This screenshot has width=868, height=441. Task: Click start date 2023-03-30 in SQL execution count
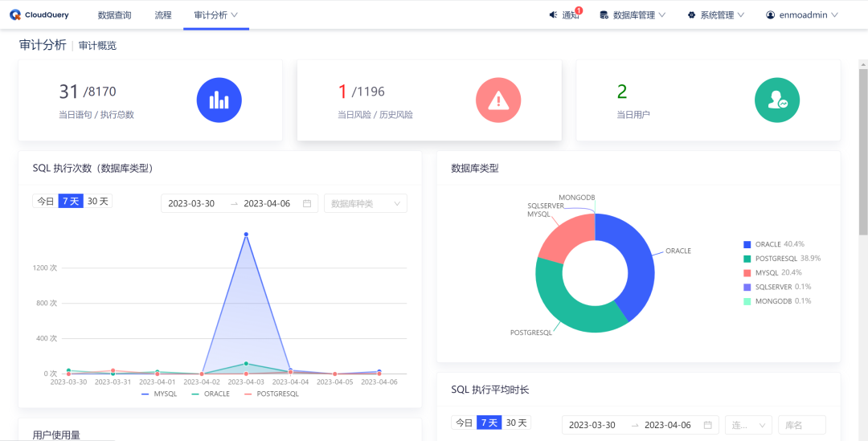click(191, 203)
